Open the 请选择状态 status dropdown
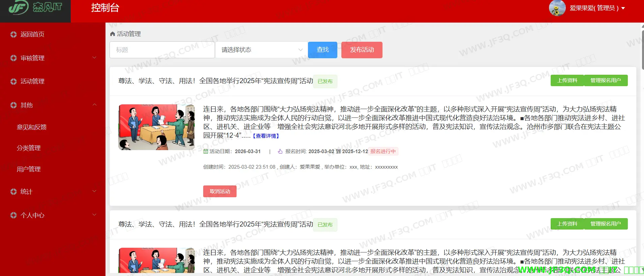This screenshot has width=644, height=276. tap(261, 50)
